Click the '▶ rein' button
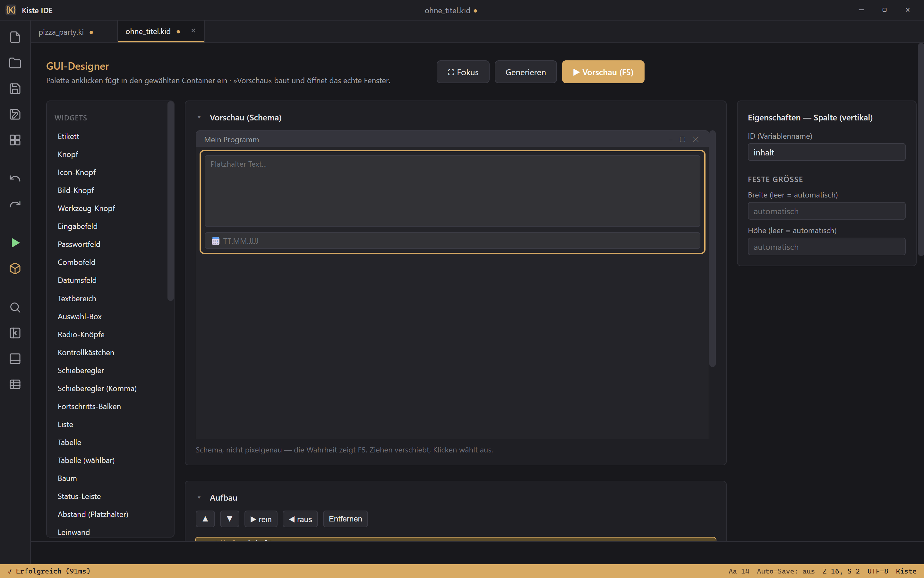Screen dimensions: 924x578 pyautogui.click(x=261, y=519)
